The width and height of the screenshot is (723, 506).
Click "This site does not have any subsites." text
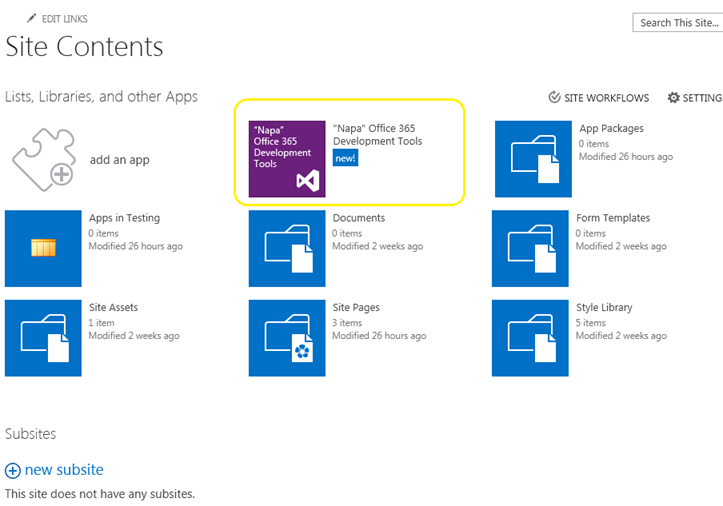point(100,494)
